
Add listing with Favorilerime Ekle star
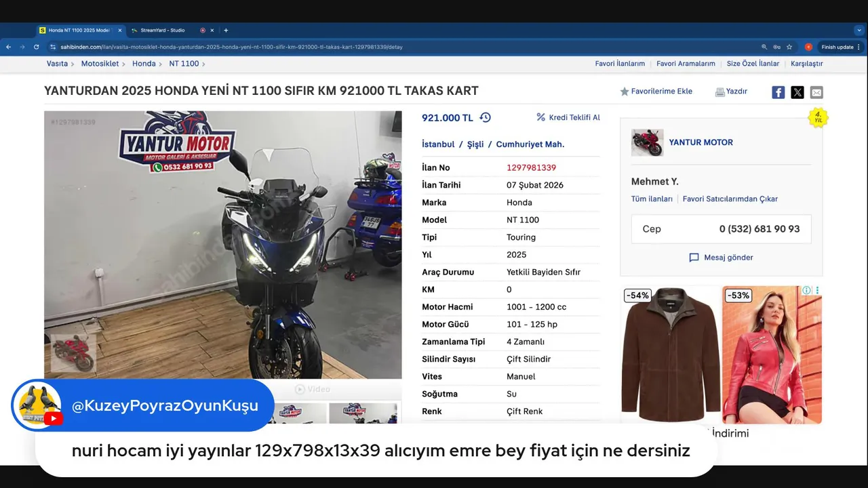pos(656,91)
